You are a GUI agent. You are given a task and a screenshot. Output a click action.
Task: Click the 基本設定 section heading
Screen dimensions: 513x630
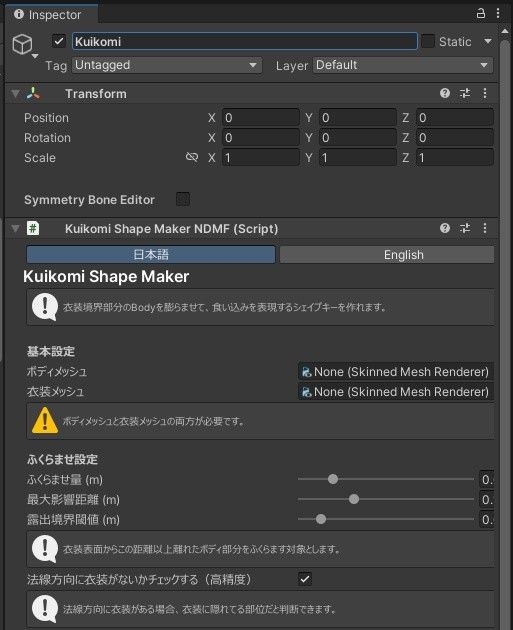51,351
